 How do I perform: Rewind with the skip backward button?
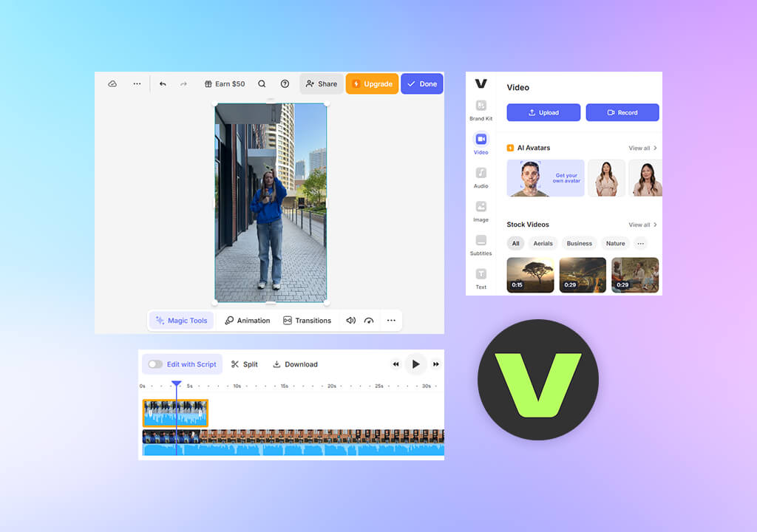[x=396, y=364]
